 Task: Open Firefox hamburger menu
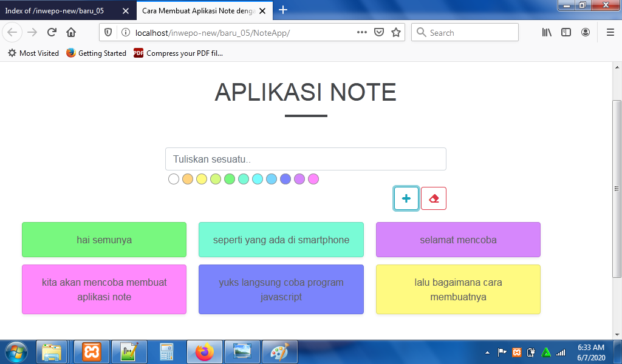tap(610, 33)
